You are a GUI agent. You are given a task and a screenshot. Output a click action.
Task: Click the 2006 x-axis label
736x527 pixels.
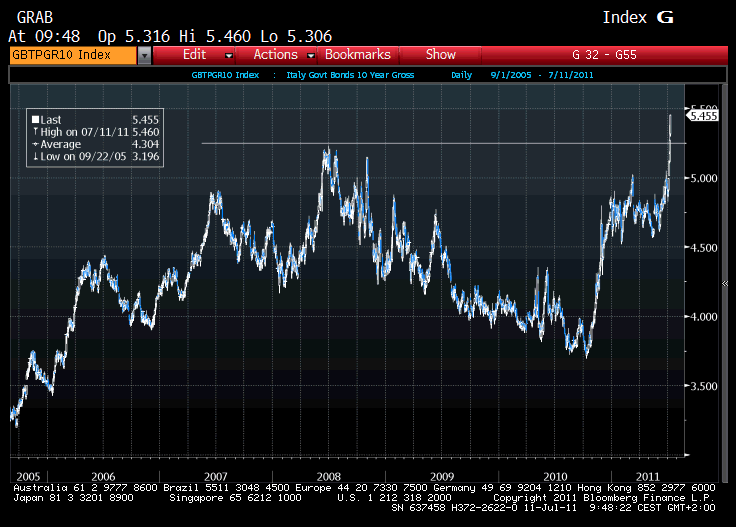click(x=103, y=476)
